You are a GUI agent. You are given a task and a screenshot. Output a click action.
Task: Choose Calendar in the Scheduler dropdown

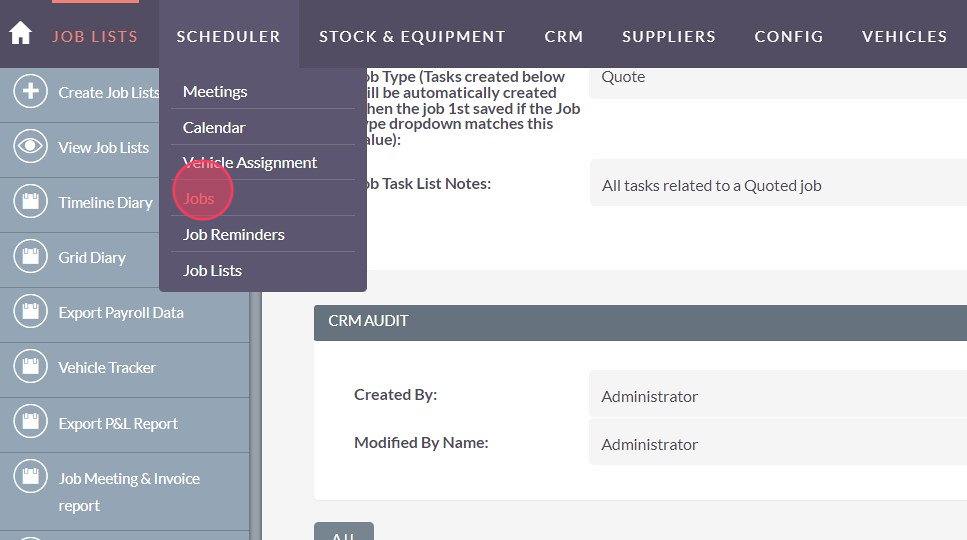click(x=214, y=127)
